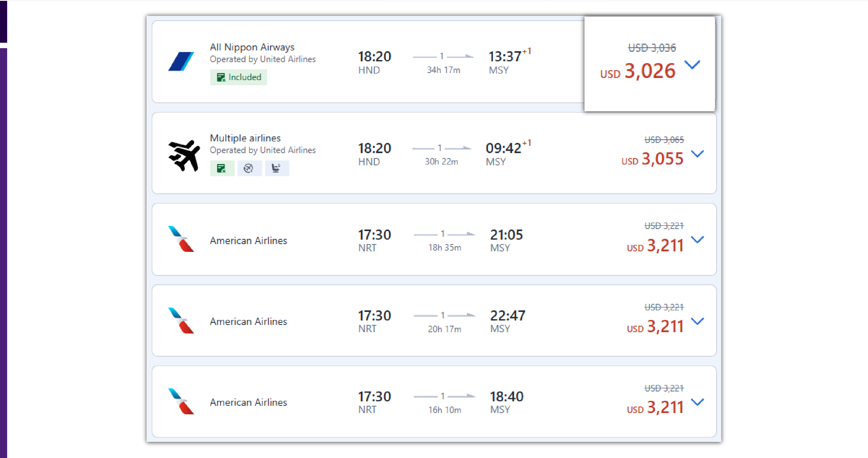
Task: Expand the USD 3,026 fare details
Action: click(x=692, y=64)
